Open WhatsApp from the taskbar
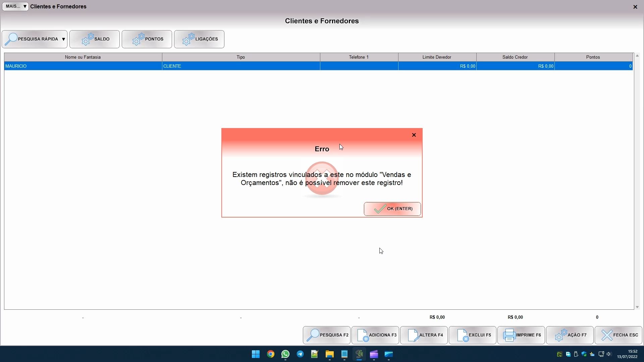 coord(285,354)
